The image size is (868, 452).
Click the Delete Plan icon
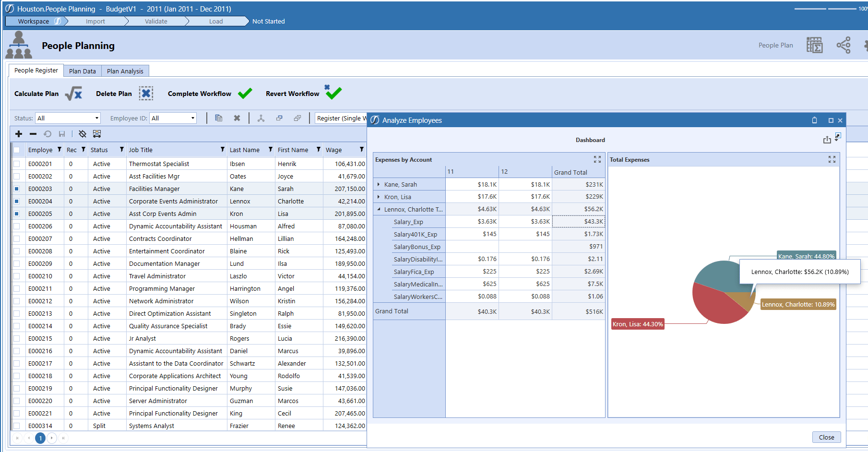tap(146, 93)
